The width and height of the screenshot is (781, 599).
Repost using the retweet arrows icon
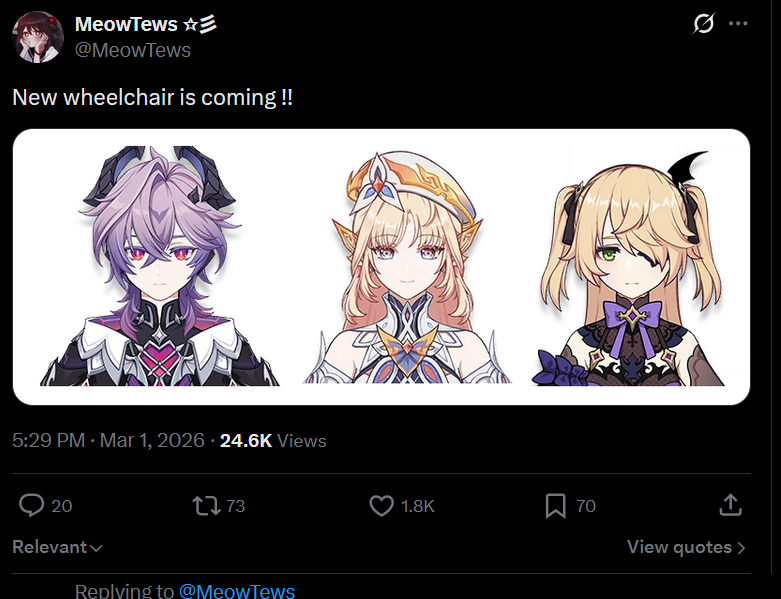click(206, 505)
